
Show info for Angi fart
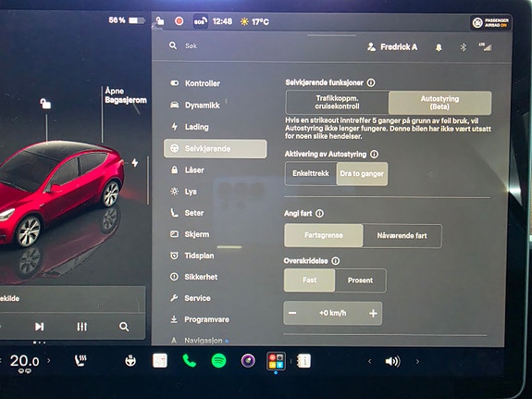(x=319, y=213)
